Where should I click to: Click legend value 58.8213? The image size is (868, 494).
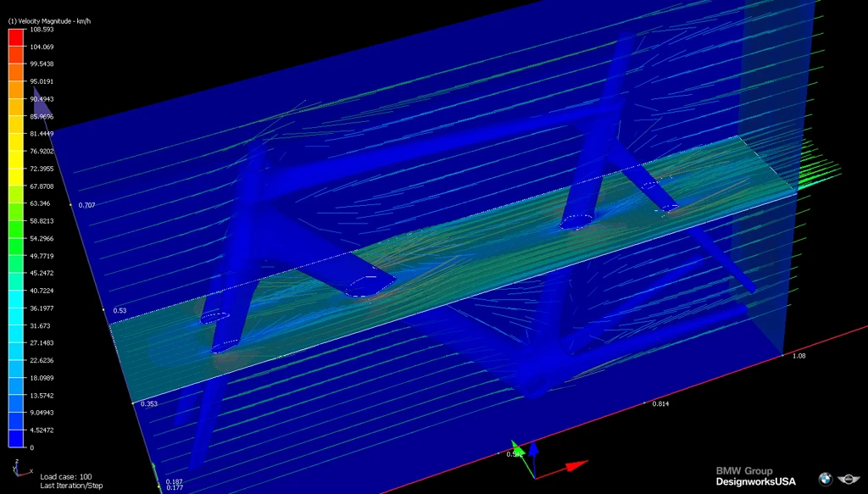pyautogui.click(x=42, y=220)
